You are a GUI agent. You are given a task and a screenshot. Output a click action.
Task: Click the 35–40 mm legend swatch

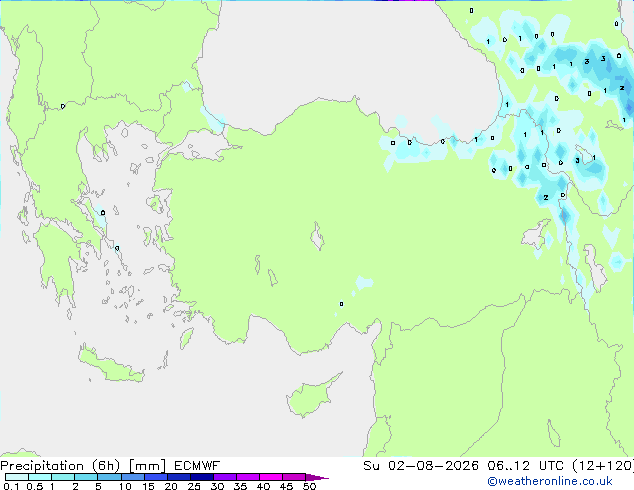(x=247, y=477)
